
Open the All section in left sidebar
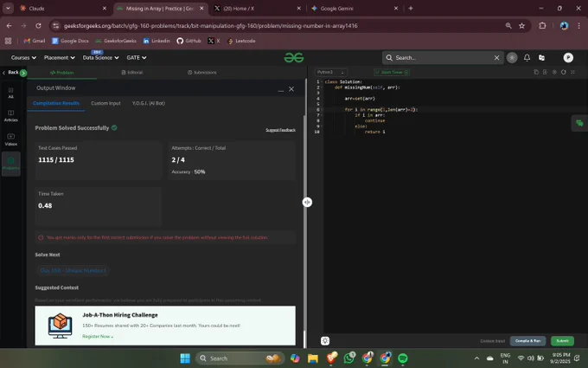click(11, 93)
